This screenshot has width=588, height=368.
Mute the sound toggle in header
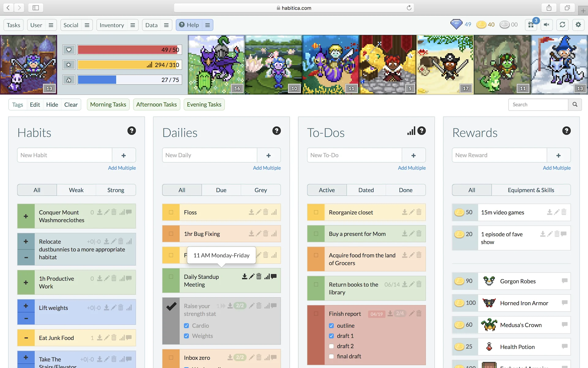(x=547, y=25)
